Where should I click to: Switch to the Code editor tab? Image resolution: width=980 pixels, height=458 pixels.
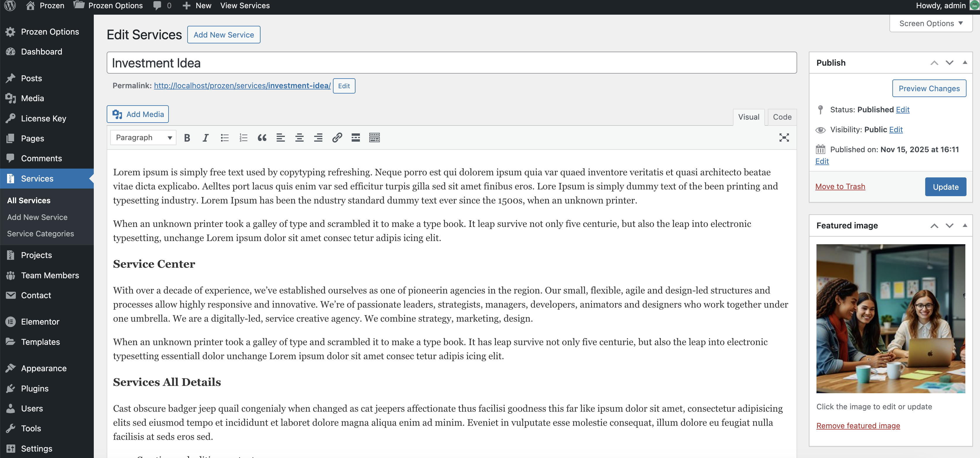click(x=782, y=117)
